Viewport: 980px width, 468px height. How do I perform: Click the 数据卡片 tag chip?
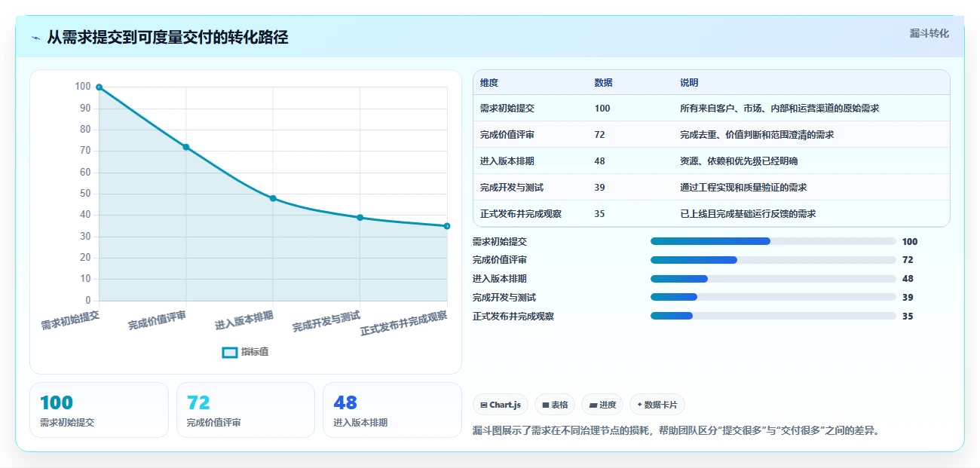[657, 405]
